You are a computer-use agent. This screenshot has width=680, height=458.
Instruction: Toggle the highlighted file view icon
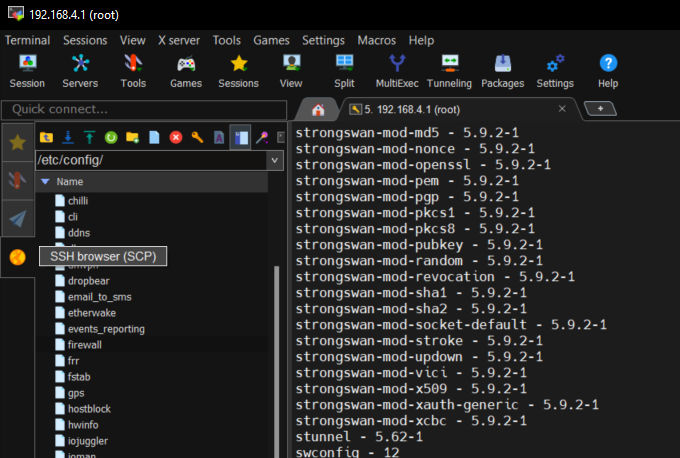click(240, 137)
